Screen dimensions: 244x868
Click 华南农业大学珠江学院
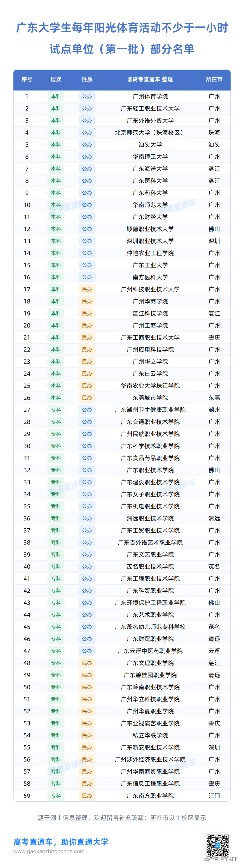pos(150,386)
